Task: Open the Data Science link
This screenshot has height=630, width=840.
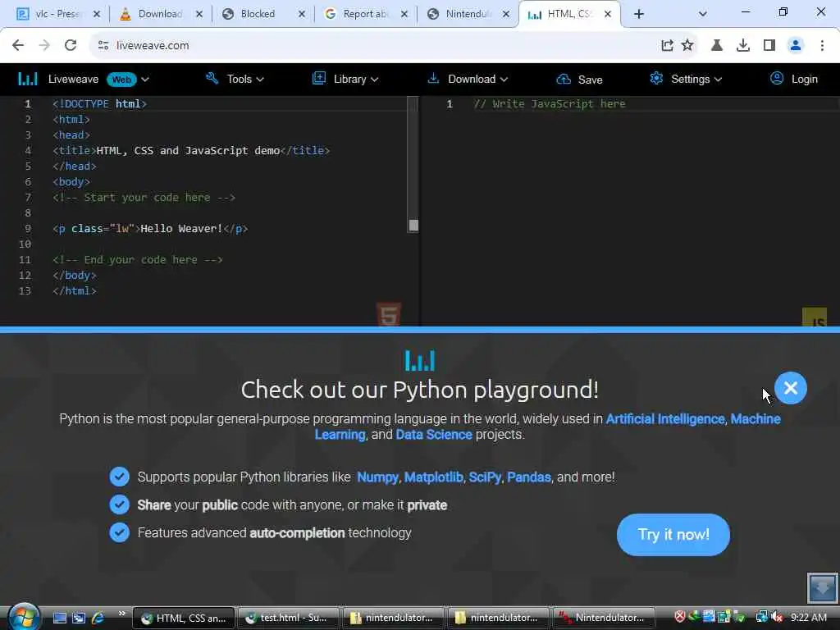Action: [x=434, y=435]
